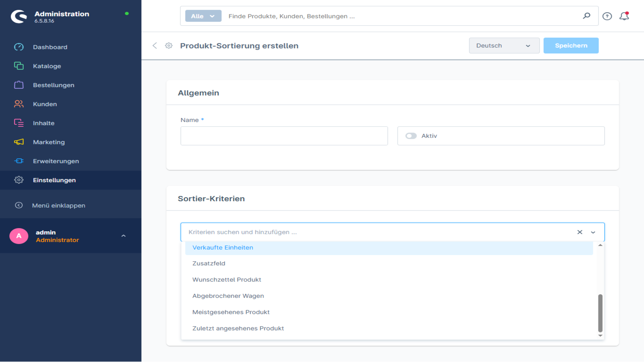
Task: Open the notifications bell icon
Action: coord(624,16)
